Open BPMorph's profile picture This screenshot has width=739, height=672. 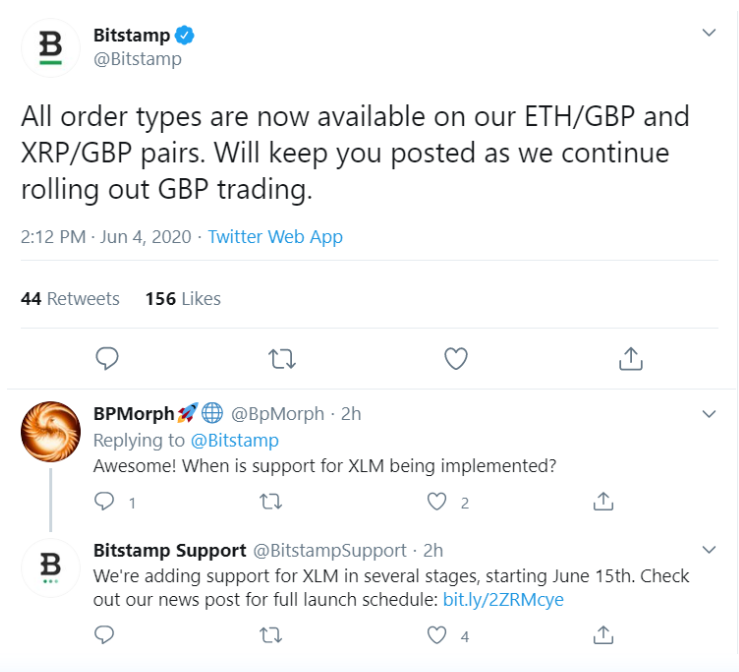point(50,431)
